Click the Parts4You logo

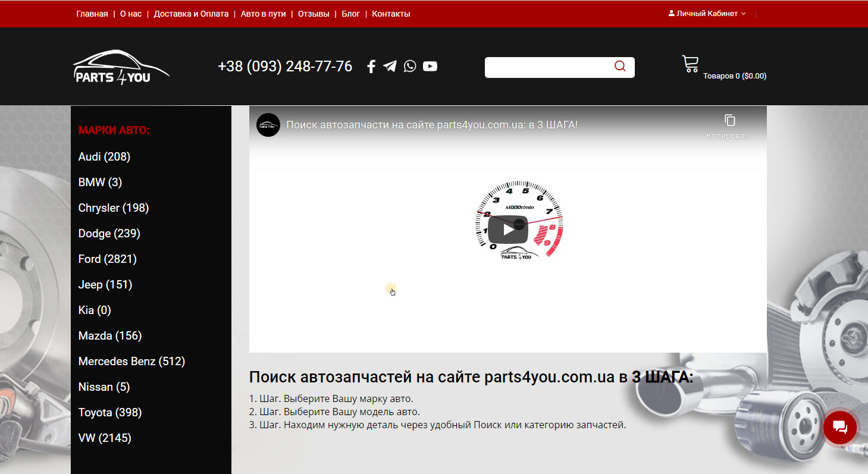pos(121,67)
